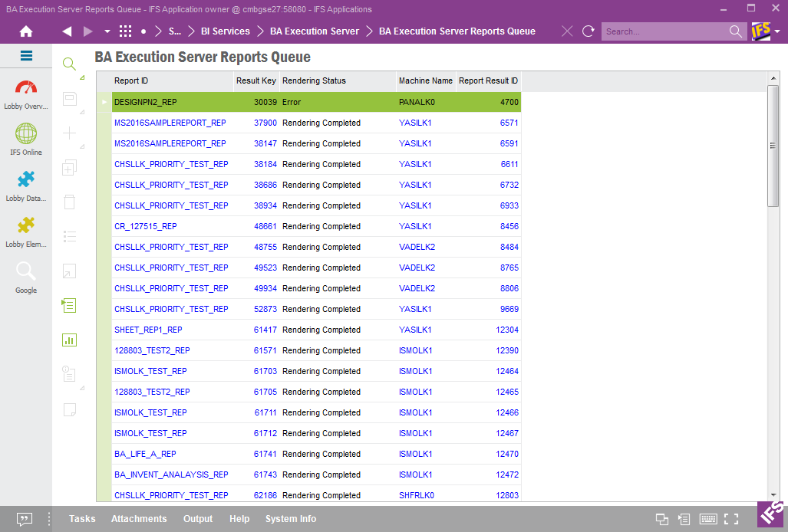This screenshot has width=788, height=532.
Task: Expand the navigation history dropdown arrow
Action: pyautogui.click(x=107, y=31)
